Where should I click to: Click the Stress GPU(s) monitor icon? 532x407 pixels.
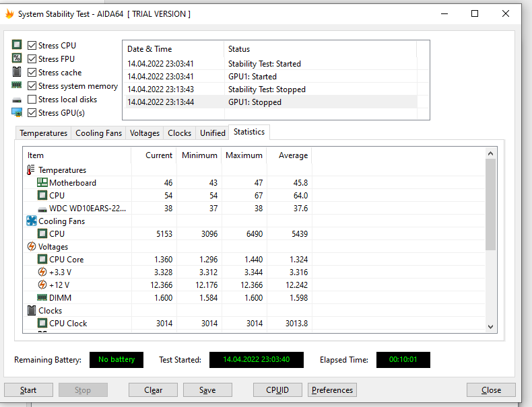17,112
